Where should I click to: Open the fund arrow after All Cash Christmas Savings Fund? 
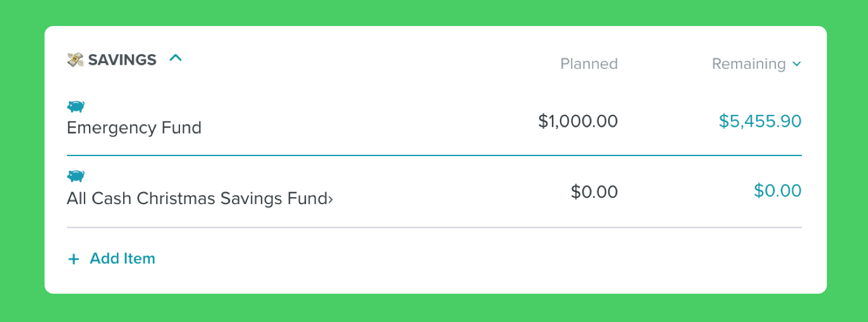(331, 199)
